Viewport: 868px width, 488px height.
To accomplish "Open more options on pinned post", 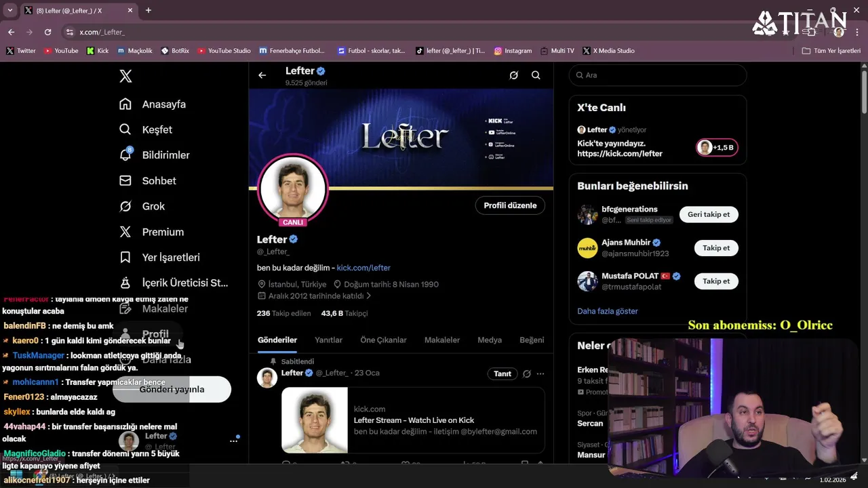I will (x=540, y=373).
